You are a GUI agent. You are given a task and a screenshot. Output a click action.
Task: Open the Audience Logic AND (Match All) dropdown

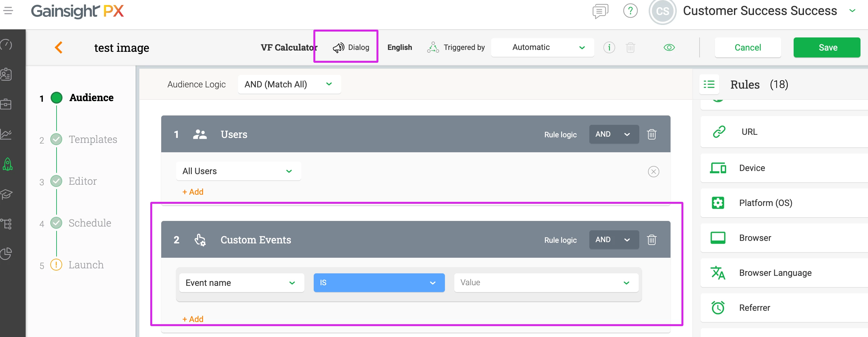click(289, 84)
